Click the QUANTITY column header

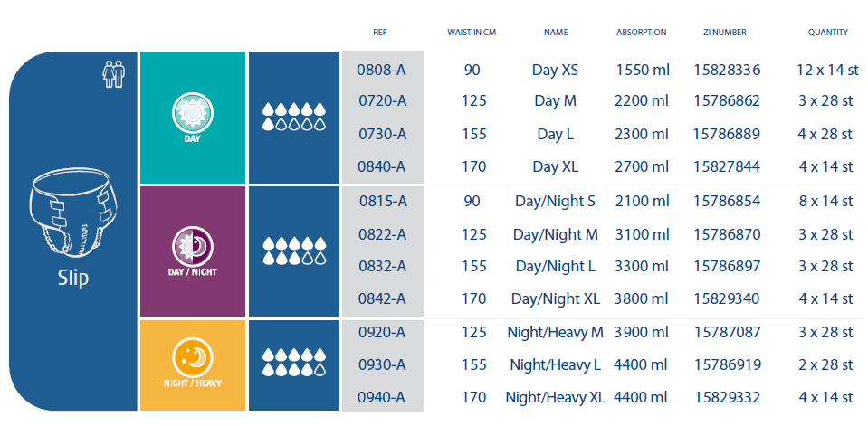pyautogui.click(x=827, y=32)
